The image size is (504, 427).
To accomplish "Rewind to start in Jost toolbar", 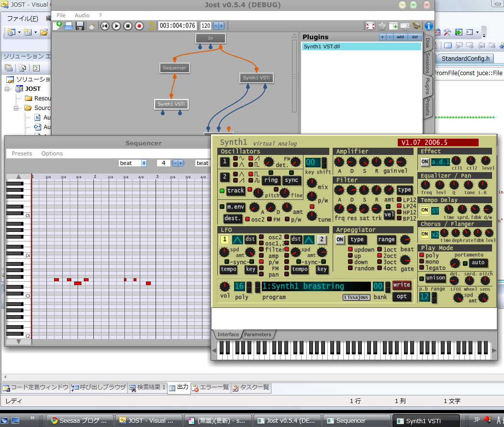I will 105,26.
